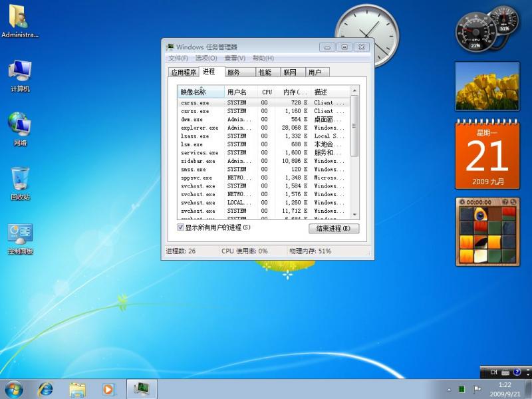This screenshot has height=399, width=532.
Task: Select the 网络 desktop icon
Action: [x=20, y=129]
